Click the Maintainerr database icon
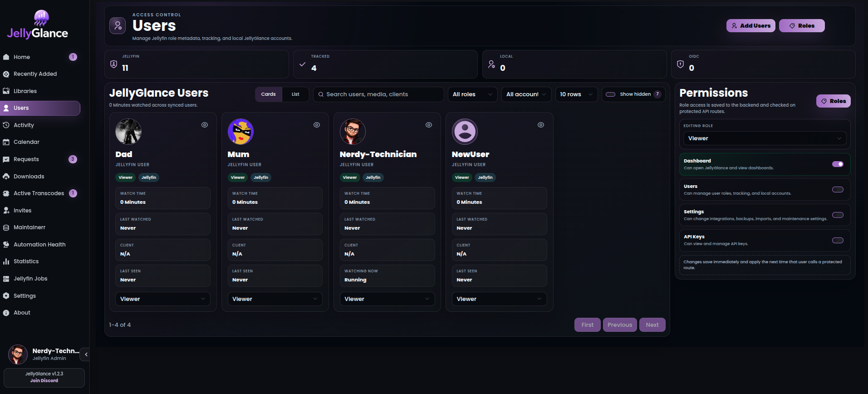The width and height of the screenshot is (868, 394). point(6,227)
